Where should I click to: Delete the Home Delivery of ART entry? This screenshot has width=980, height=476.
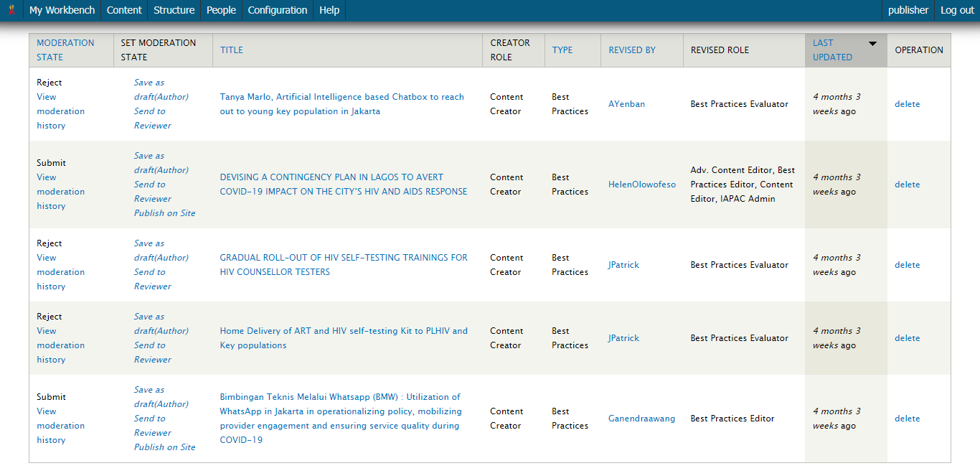907,337
